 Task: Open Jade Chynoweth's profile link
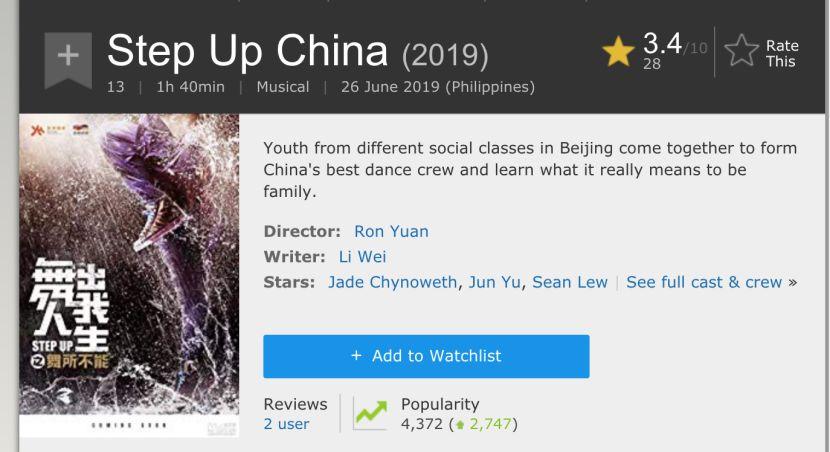tap(392, 282)
